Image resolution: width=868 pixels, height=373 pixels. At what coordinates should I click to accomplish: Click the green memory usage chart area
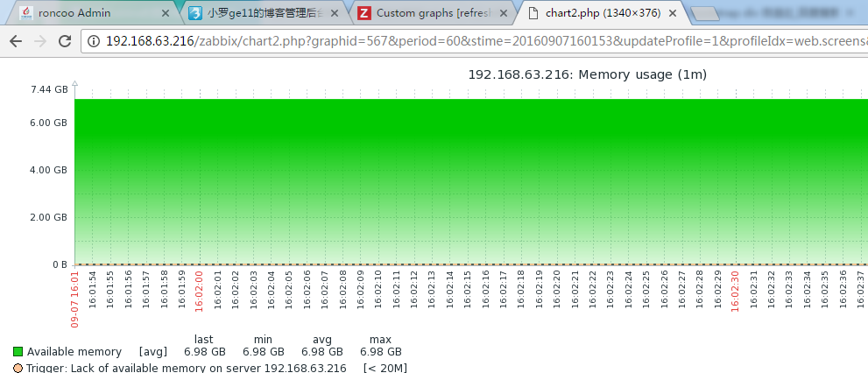point(471,181)
